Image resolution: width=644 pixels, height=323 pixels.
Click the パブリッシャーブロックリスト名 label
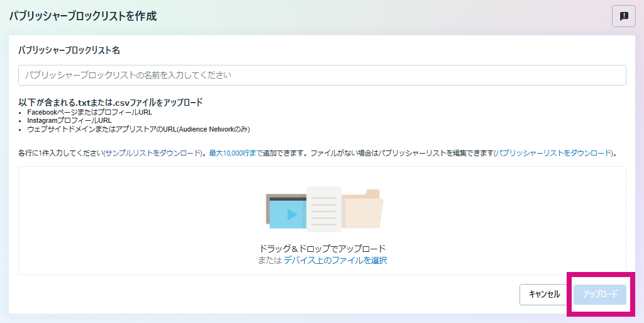tap(69, 50)
